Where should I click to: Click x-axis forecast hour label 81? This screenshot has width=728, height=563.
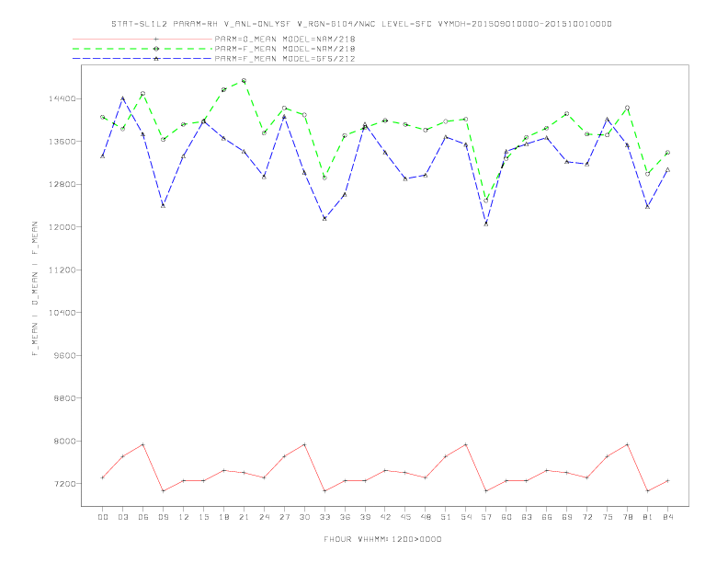pyautogui.click(x=648, y=517)
